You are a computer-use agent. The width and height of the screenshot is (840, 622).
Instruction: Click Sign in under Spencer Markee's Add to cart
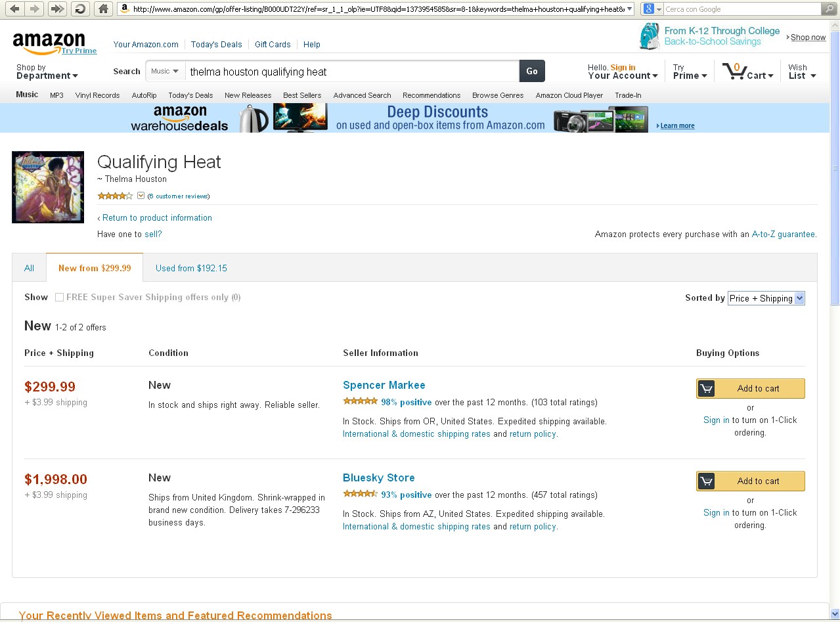[x=716, y=420]
